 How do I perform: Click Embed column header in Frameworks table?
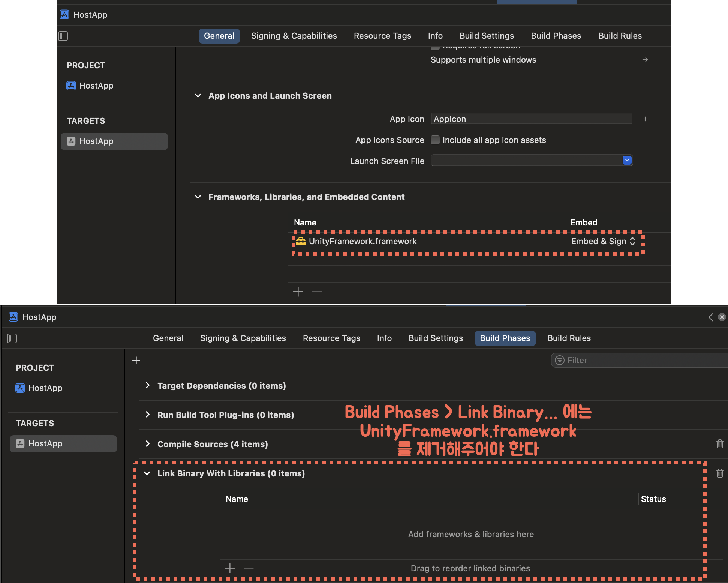[584, 222]
